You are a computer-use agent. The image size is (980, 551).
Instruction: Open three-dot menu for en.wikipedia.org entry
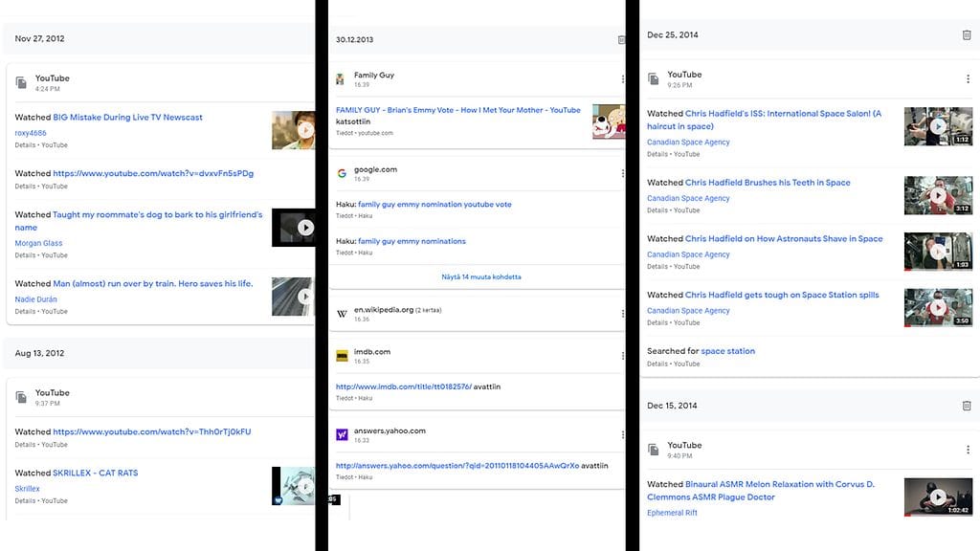click(623, 314)
